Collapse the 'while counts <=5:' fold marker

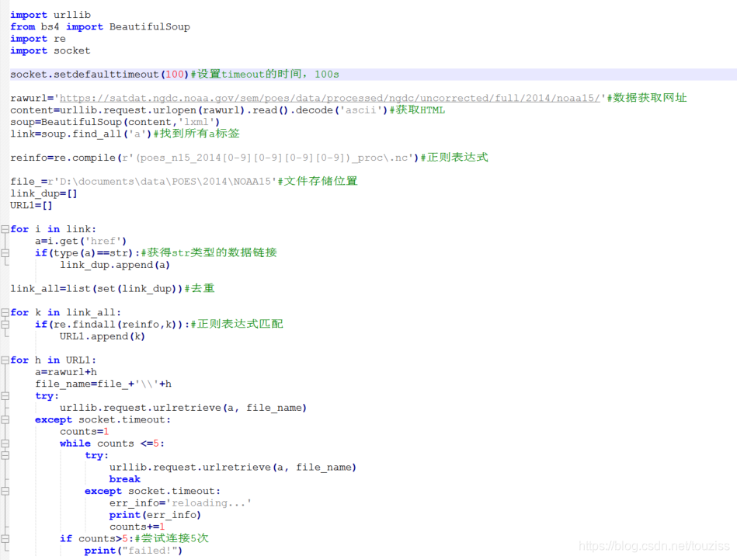pyautogui.click(x=5, y=443)
